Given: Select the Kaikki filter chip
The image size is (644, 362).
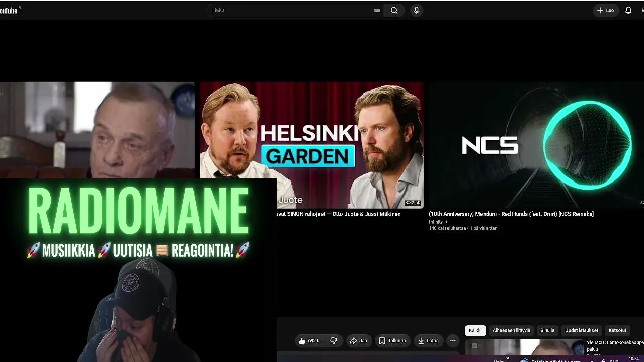Looking at the screenshot, I should (x=475, y=330).
